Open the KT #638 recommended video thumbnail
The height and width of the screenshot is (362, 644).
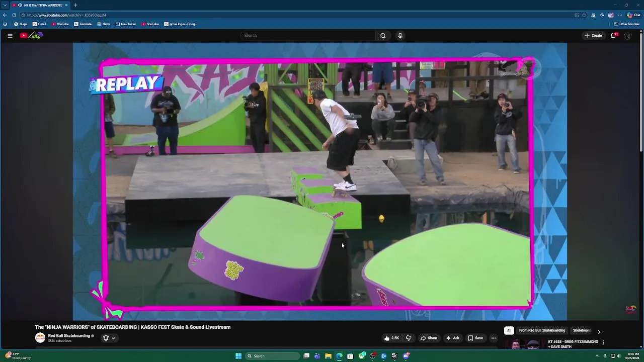[x=525, y=344]
